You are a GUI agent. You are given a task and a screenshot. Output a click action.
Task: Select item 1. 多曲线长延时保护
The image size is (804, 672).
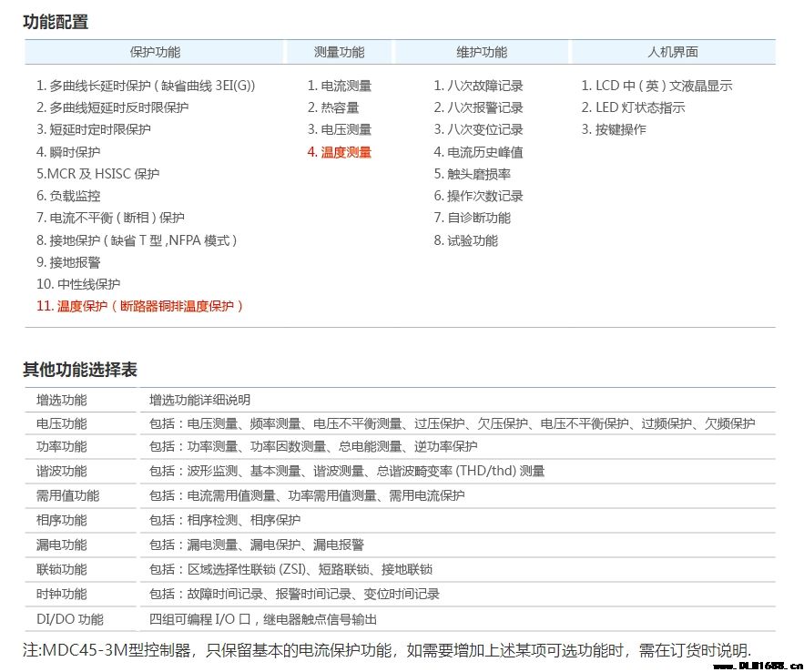(x=146, y=86)
